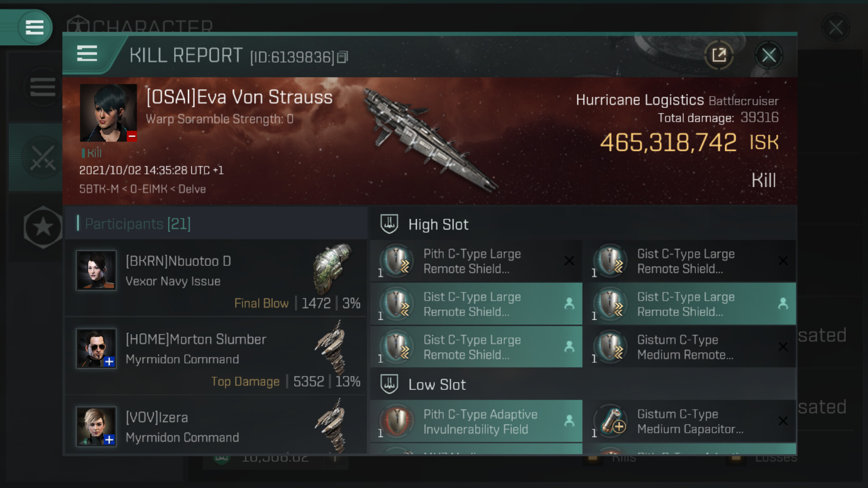The image size is (868, 488).
Task: Click the 5BTK-M system location link
Action: click(99, 189)
